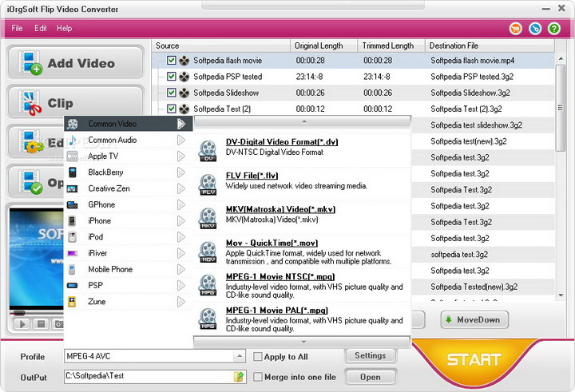Click the PSP device icon
575x392 pixels.
pos(72,285)
